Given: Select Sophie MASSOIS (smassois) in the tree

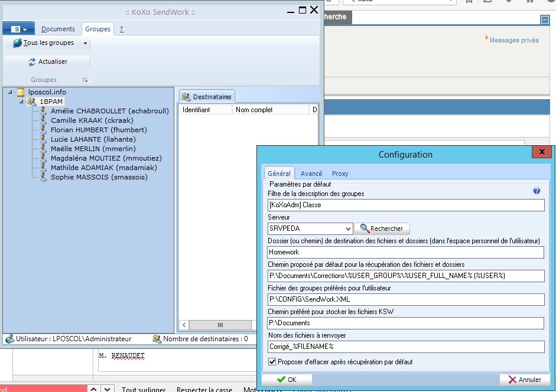Looking at the screenshot, I should (x=99, y=177).
